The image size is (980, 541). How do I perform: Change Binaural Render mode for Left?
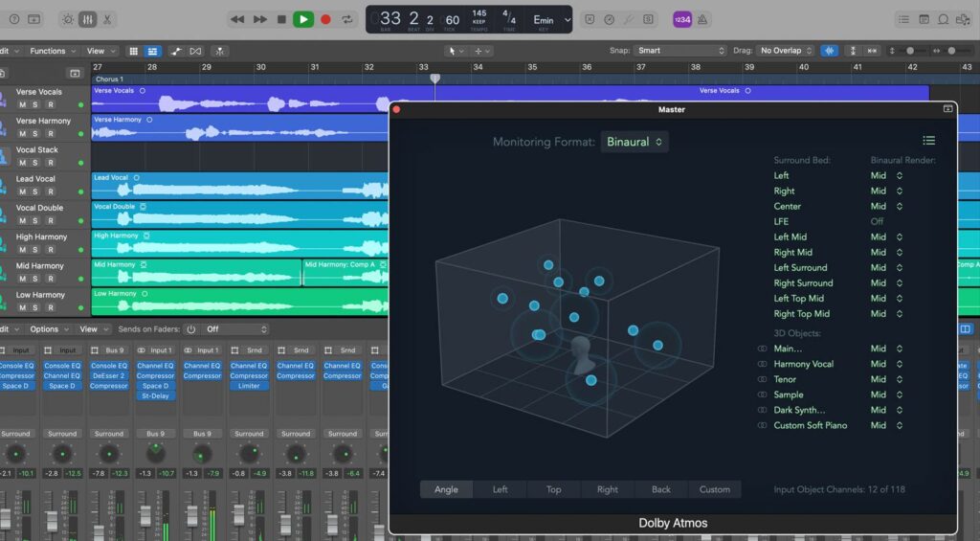point(886,176)
